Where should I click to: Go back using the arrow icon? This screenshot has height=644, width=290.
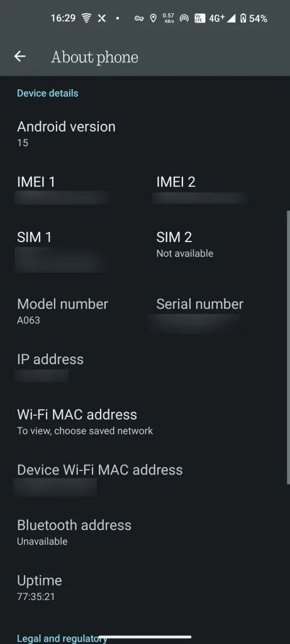[20, 57]
